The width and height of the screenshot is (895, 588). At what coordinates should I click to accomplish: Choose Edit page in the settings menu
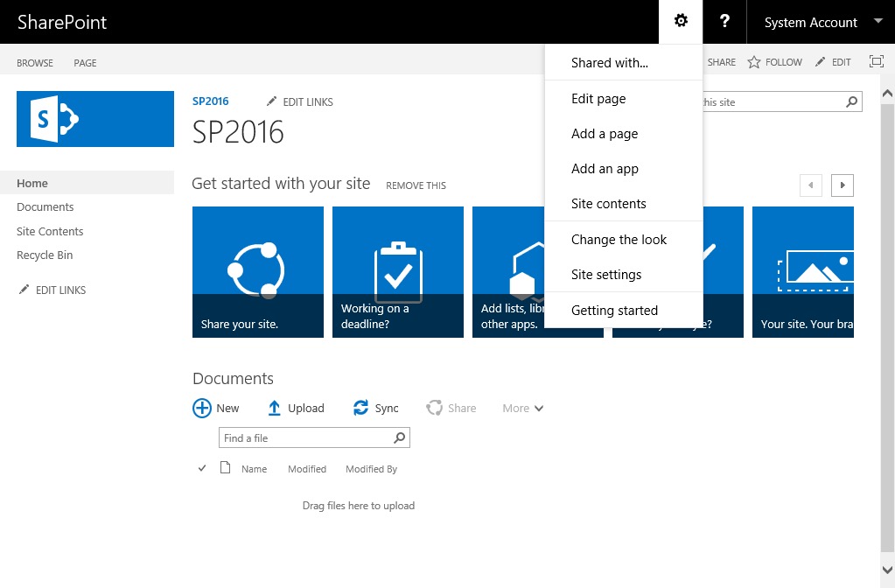tap(623, 99)
